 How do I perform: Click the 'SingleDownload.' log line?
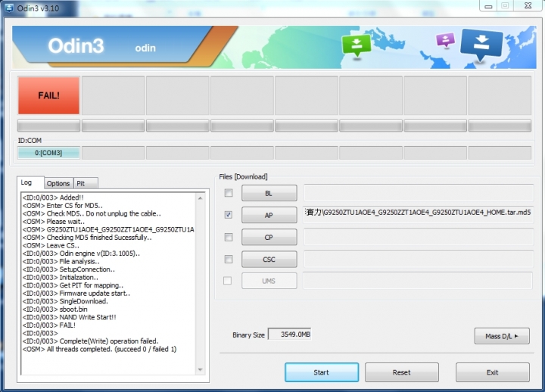[65, 301]
